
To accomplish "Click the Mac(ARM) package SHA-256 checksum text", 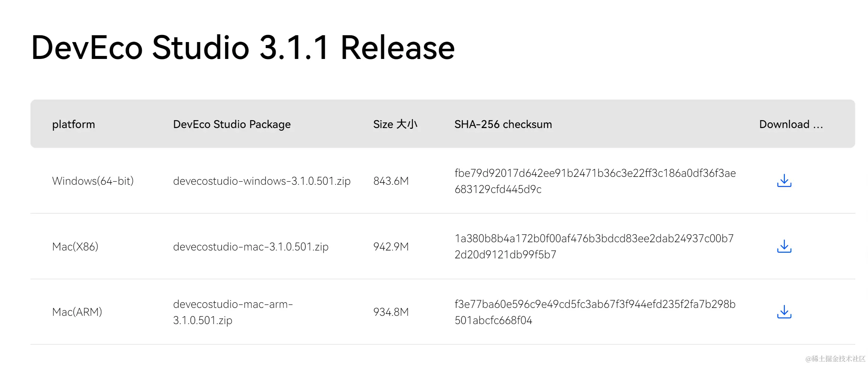I will tap(595, 312).
